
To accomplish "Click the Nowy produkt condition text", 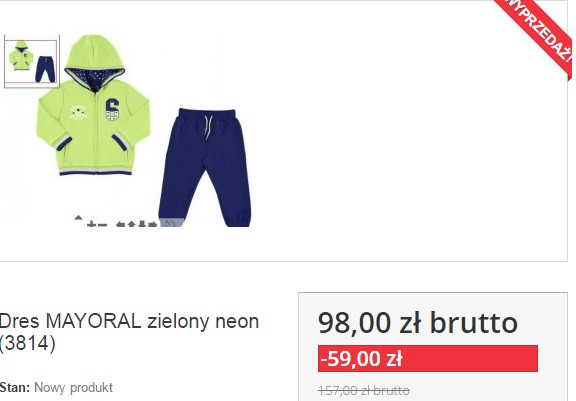I will [73, 387].
